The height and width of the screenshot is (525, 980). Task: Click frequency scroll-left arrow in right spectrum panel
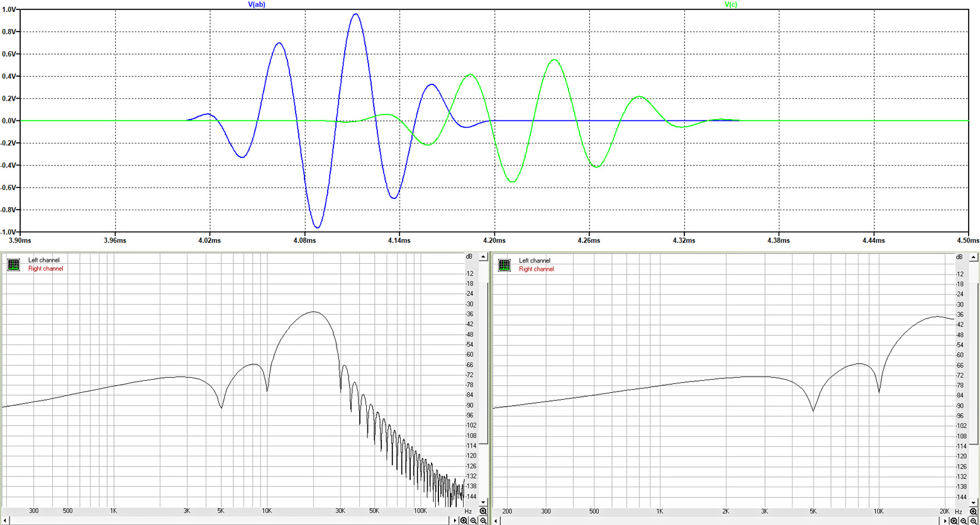tap(496, 521)
